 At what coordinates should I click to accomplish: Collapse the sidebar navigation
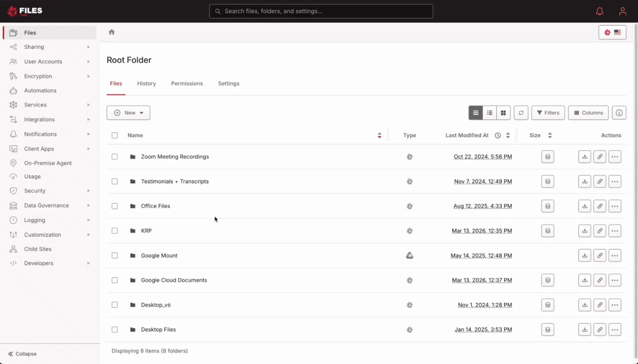pos(23,354)
